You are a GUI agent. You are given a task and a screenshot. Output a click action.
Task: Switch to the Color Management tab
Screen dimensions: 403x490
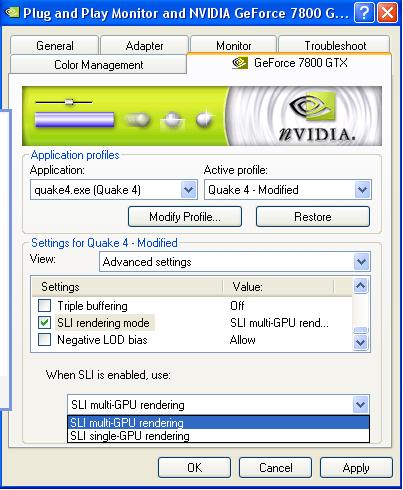click(99, 64)
